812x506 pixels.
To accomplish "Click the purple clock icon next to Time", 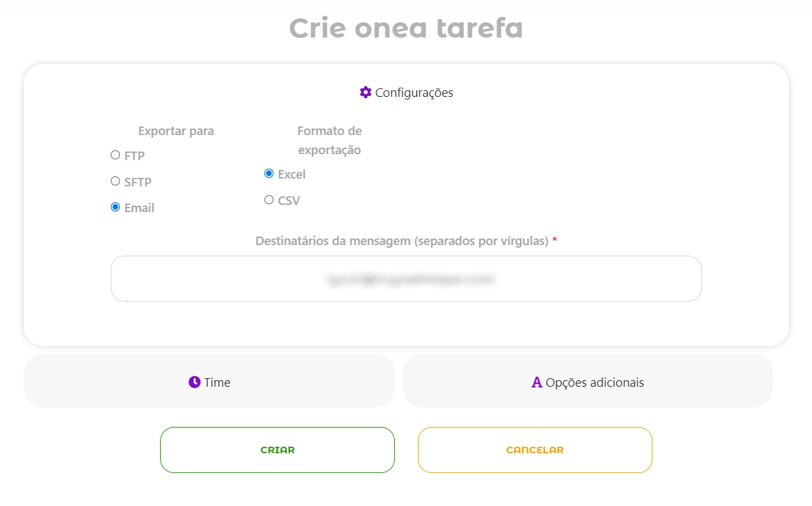I will click(194, 382).
